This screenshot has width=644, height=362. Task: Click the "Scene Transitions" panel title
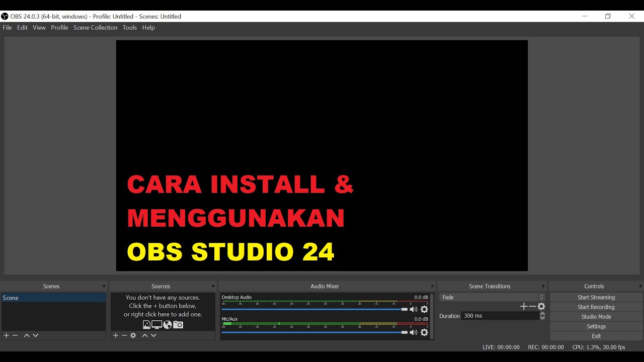tap(490, 286)
